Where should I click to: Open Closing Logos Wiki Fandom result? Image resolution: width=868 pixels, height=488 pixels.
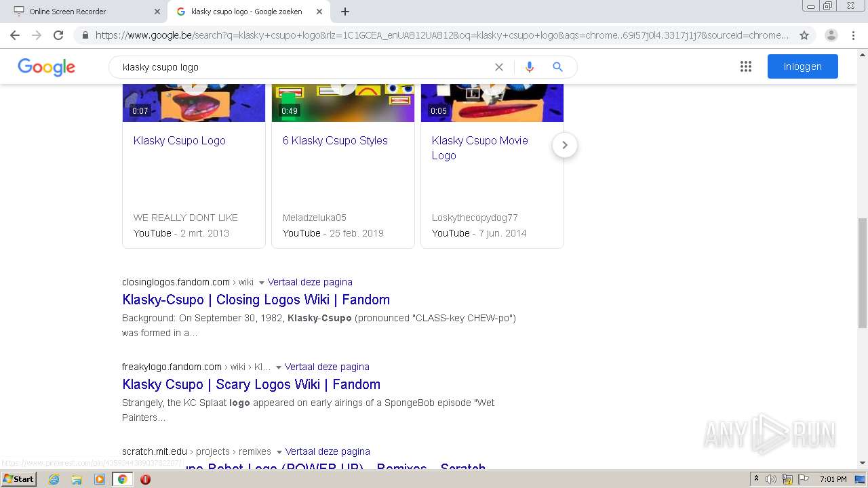click(x=256, y=300)
